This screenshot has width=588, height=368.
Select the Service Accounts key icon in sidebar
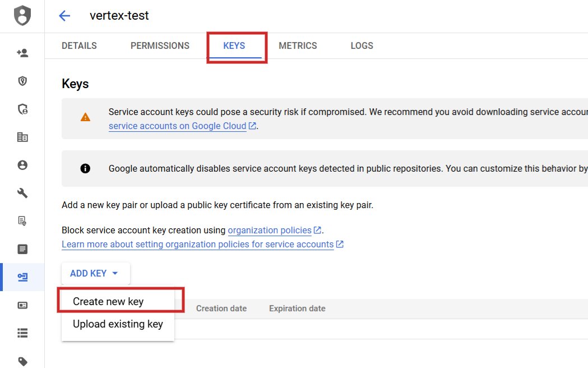click(x=22, y=277)
